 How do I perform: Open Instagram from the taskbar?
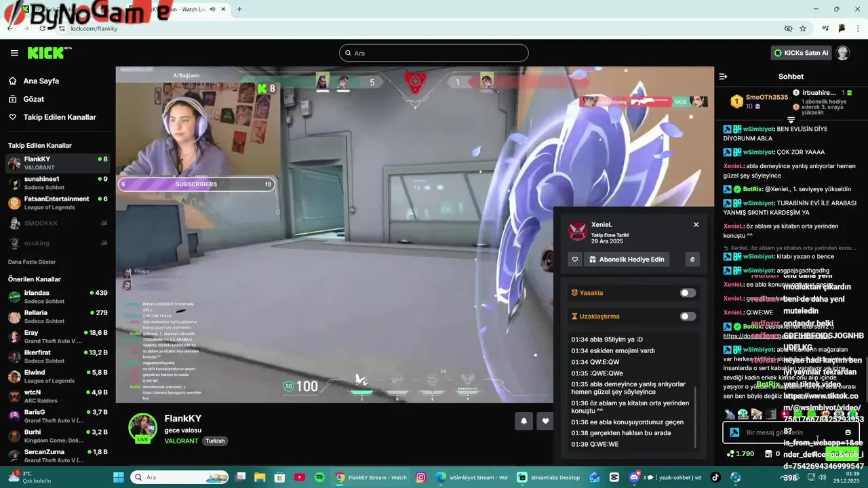click(420, 477)
